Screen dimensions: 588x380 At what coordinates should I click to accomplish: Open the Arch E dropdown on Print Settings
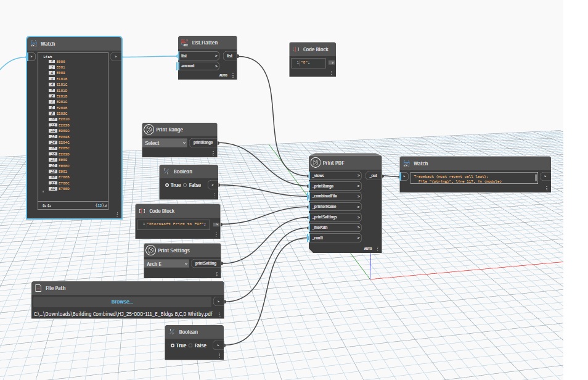pos(165,263)
